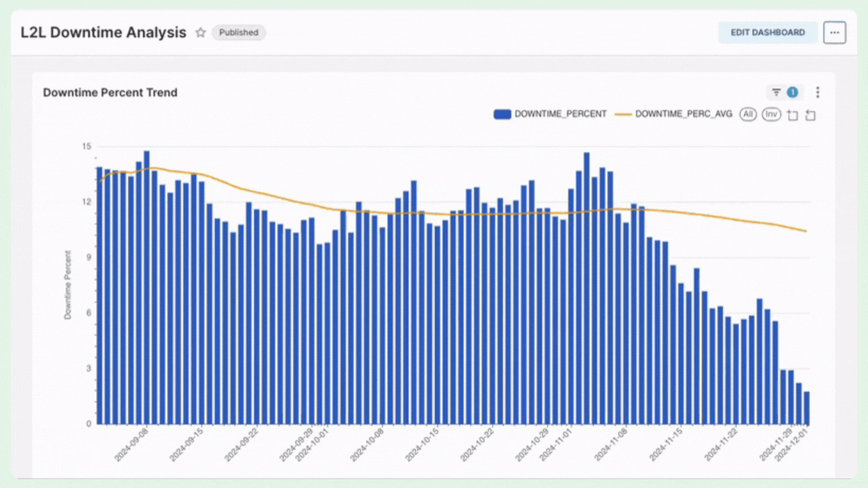Click EDIT DASHBOARD button
The height and width of the screenshot is (488, 868).
pyautogui.click(x=768, y=33)
